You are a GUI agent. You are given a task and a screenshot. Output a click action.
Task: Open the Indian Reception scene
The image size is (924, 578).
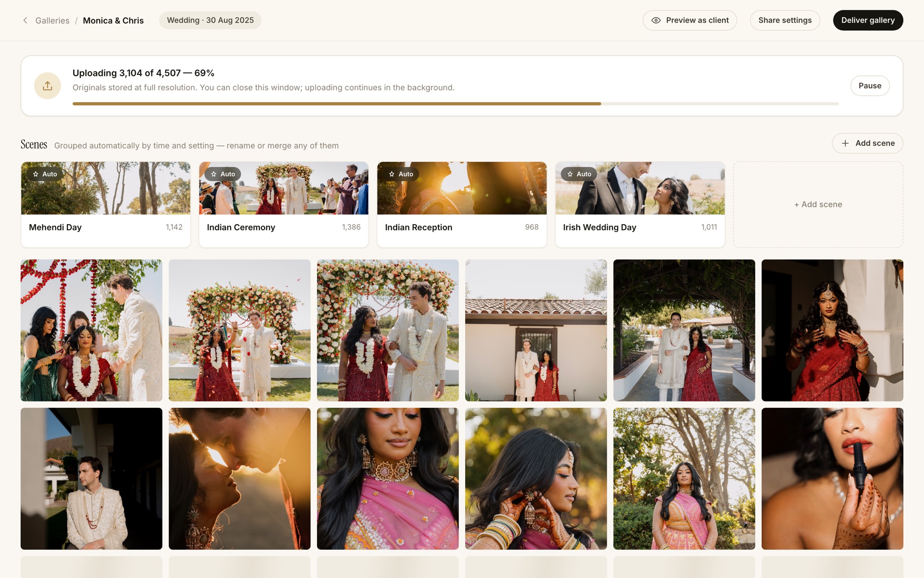(x=462, y=204)
